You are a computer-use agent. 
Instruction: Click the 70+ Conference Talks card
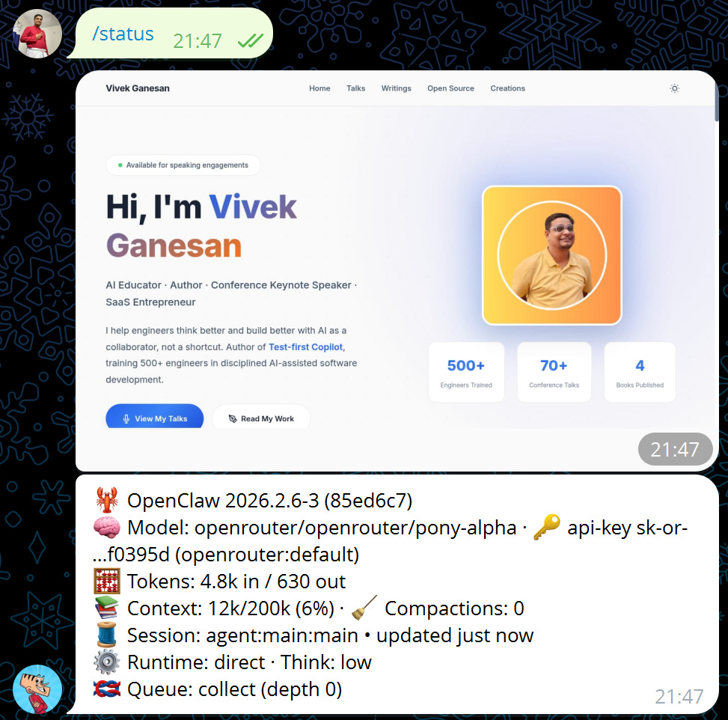554,372
